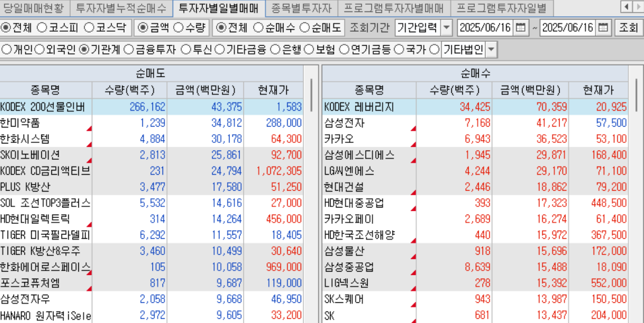Select 코스닥 radio button

pos(89,28)
